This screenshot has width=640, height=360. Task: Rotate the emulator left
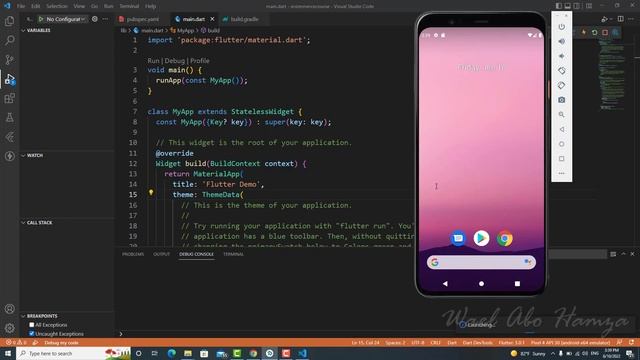pyautogui.click(x=562, y=71)
